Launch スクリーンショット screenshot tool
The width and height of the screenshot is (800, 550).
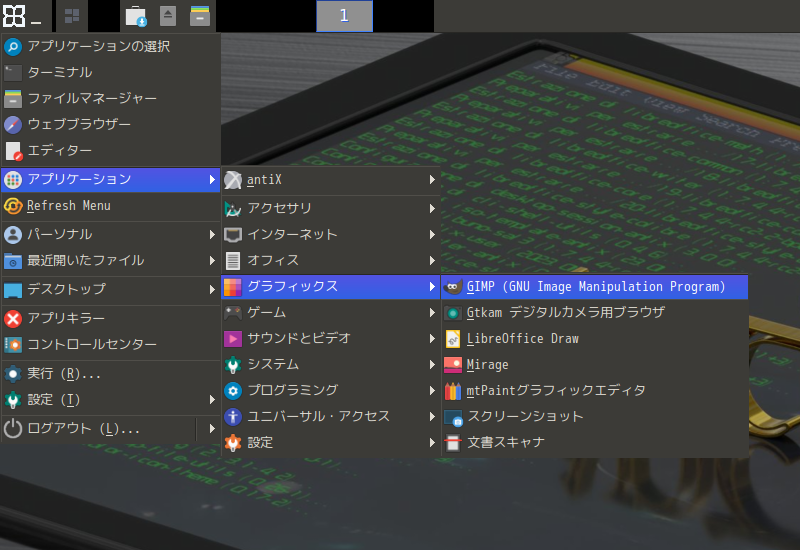tap(595, 417)
